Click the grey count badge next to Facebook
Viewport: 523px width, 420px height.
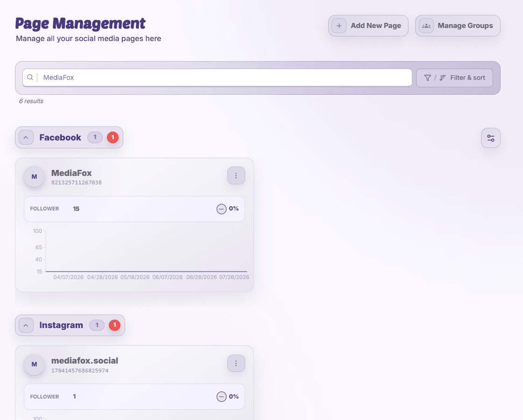point(95,137)
